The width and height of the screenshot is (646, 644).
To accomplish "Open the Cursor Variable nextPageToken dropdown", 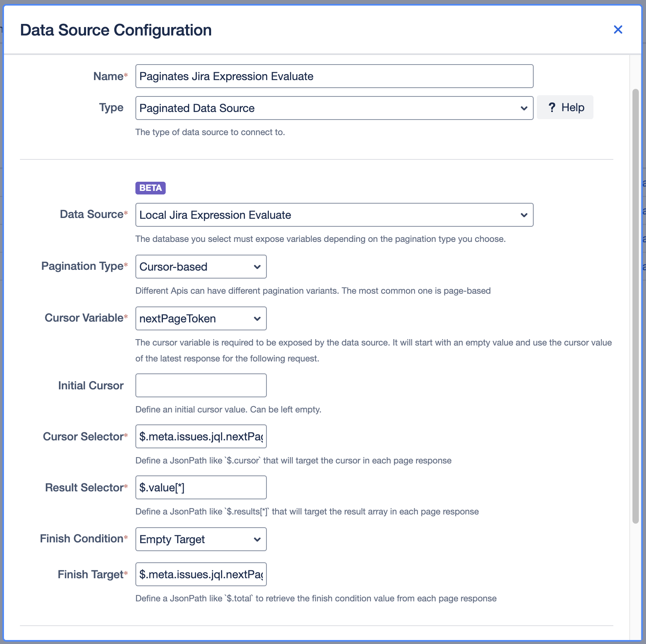I will 201,318.
